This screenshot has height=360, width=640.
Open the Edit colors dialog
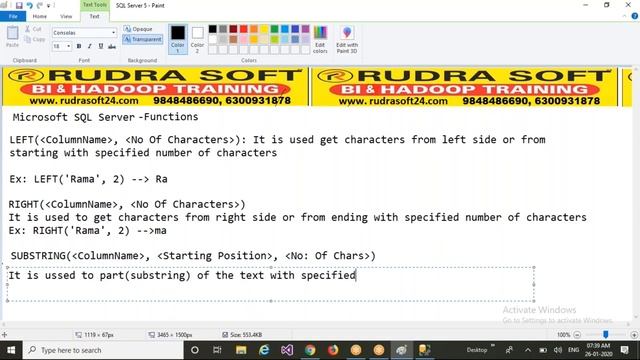(x=320, y=39)
